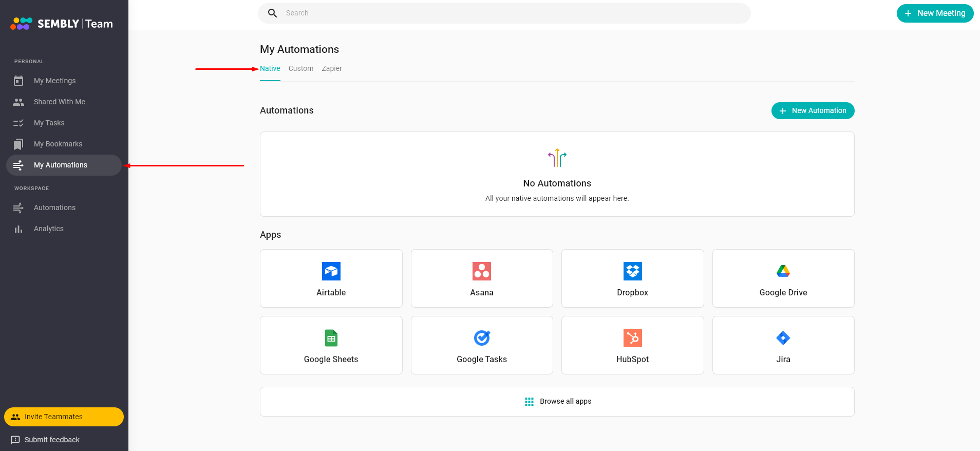The image size is (980, 451).
Task: Click the workspace Automations icon
Action: 18,208
